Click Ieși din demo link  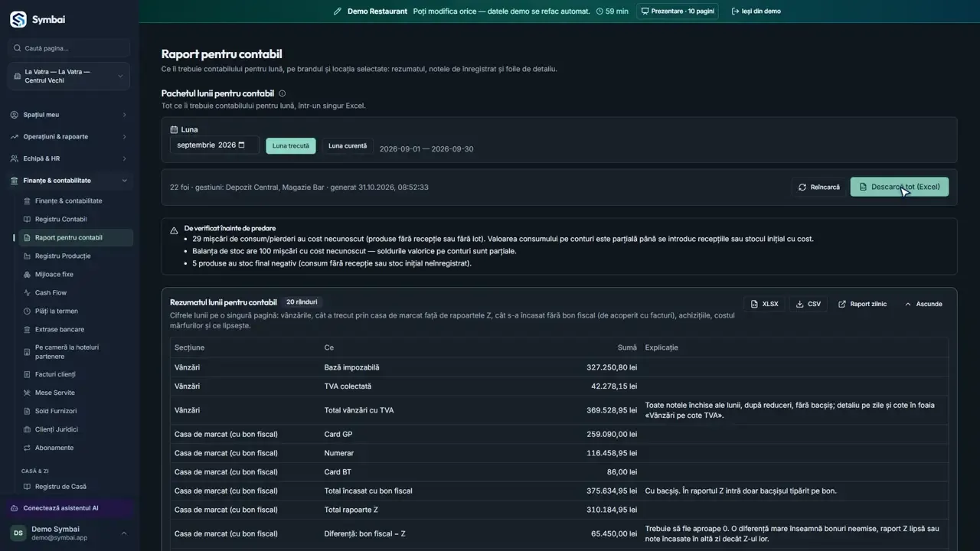756,11
